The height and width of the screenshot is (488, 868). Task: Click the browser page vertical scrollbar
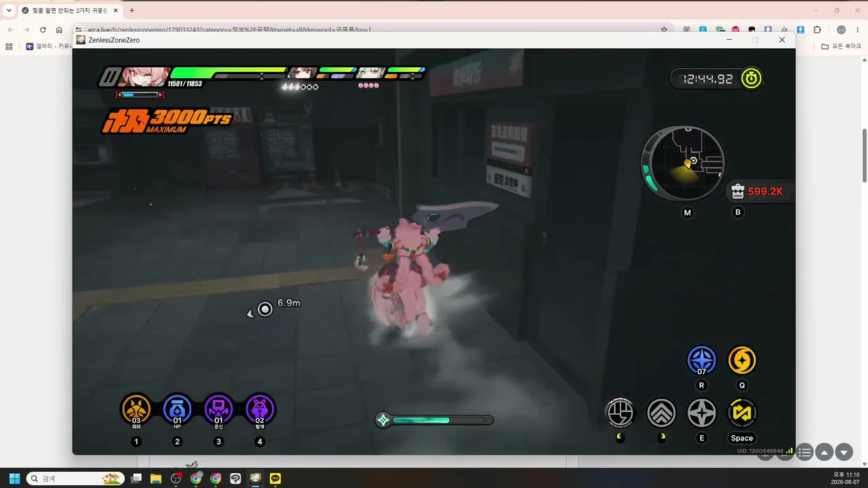coord(864,155)
